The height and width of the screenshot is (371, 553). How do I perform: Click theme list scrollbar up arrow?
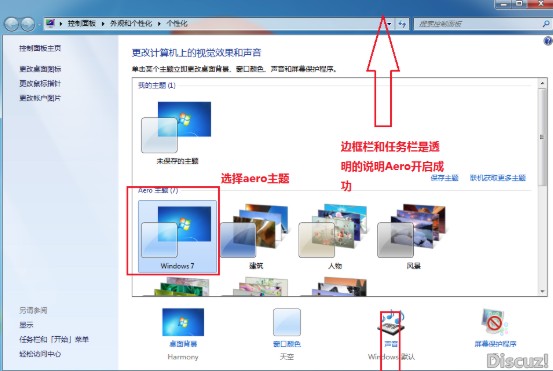click(x=542, y=84)
